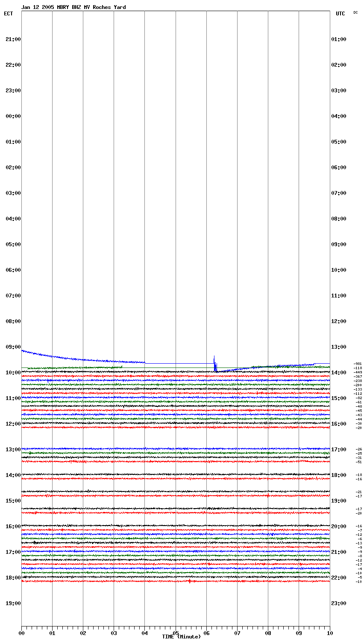
Task: Click minute label 09 on bottom axis
Action: tap(299, 633)
